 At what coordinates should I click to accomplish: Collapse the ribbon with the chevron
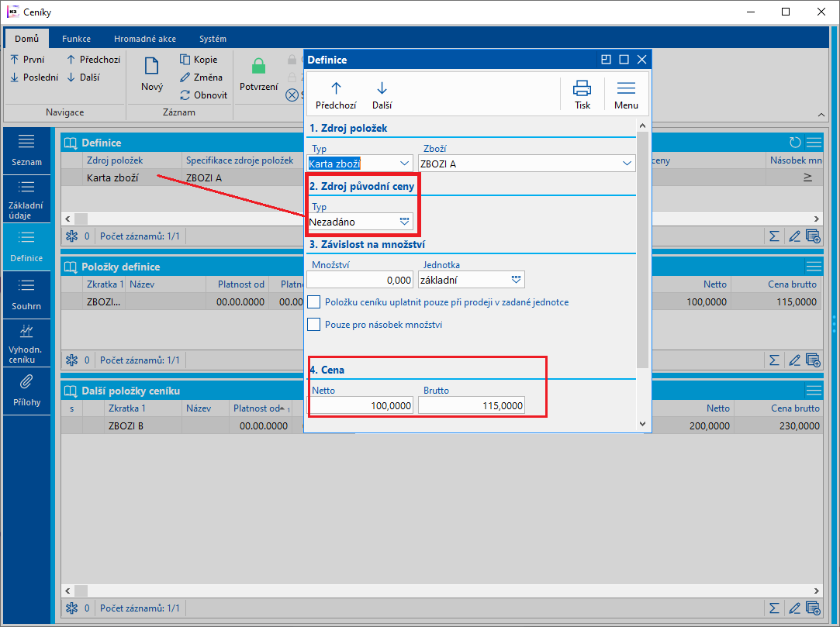click(x=821, y=115)
